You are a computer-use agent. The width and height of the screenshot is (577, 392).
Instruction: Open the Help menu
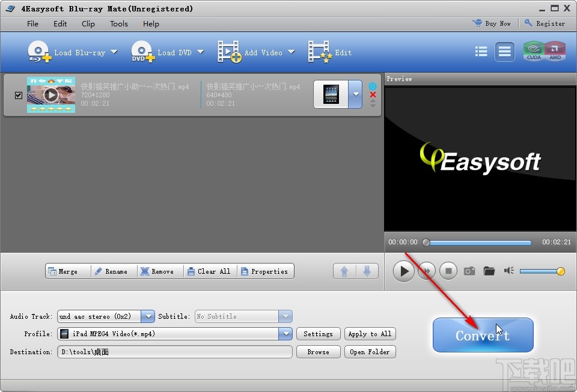pos(151,24)
